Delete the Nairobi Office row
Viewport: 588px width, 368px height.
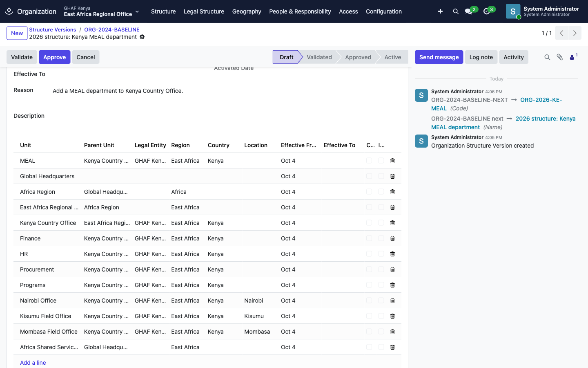pos(392,301)
